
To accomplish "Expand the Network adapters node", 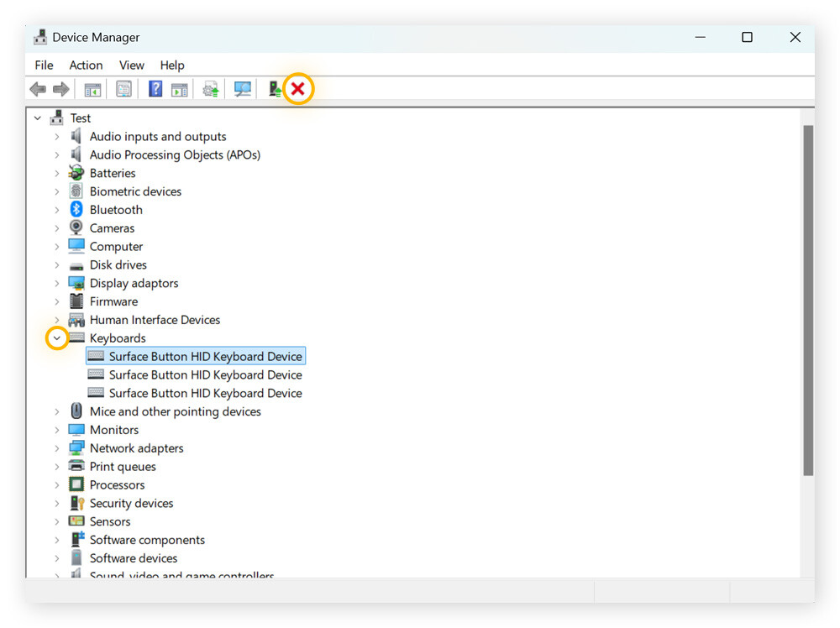I will [57, 448].
